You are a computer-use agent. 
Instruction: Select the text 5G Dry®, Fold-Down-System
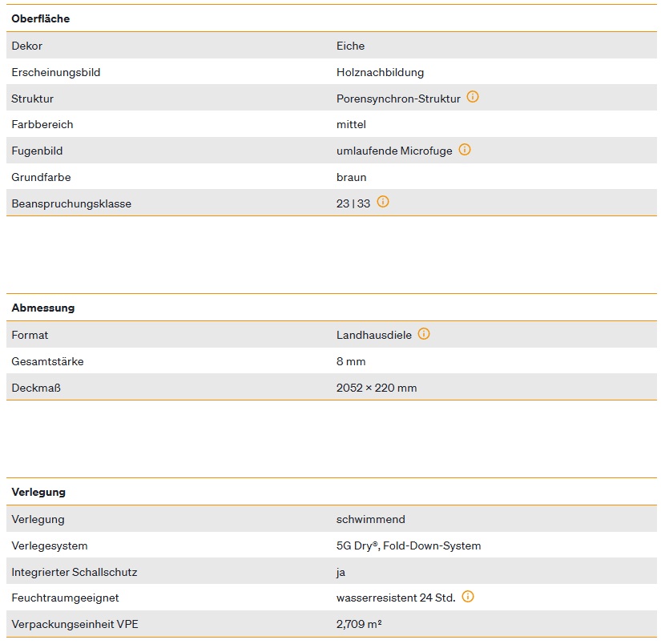click(x=409, y=545)
